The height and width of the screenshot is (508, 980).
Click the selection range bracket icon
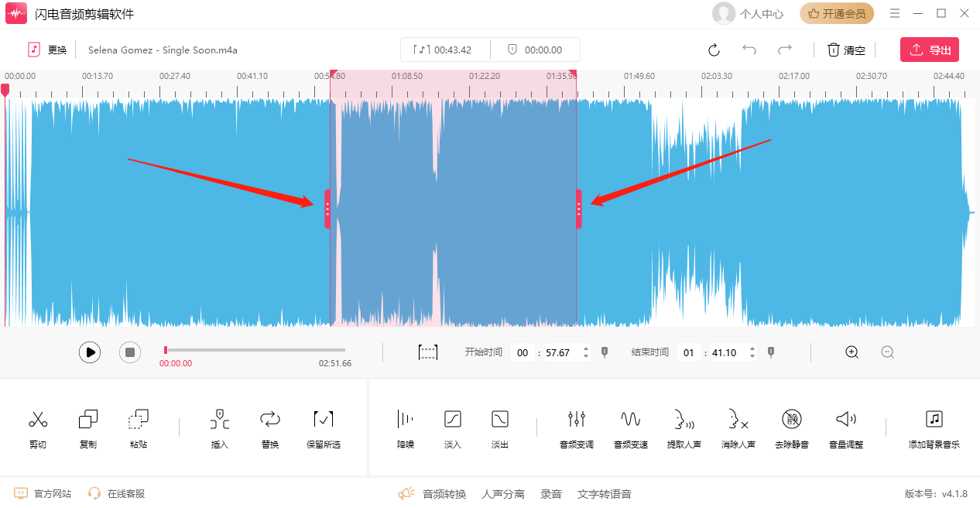428,352
